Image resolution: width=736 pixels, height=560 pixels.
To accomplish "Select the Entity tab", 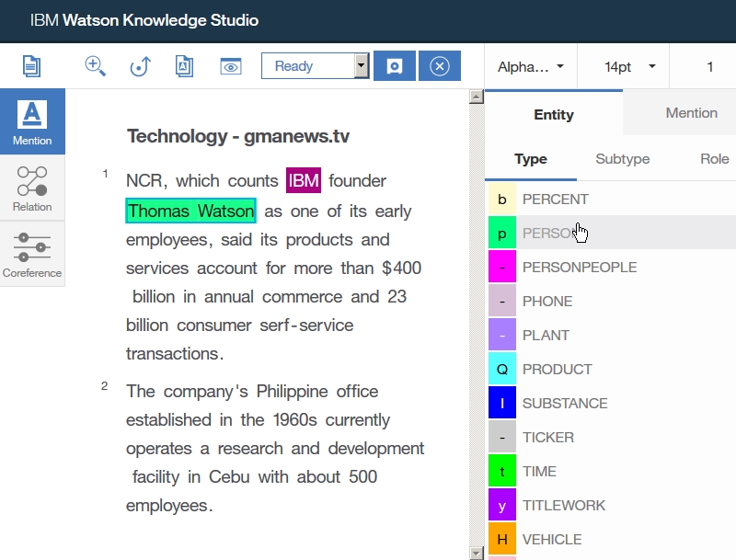I will pos(554,114).
